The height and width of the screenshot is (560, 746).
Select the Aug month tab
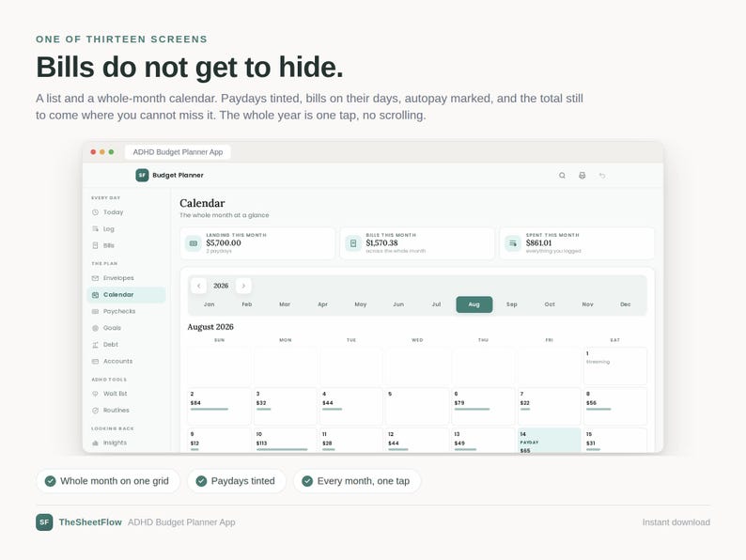coord(474,304)
